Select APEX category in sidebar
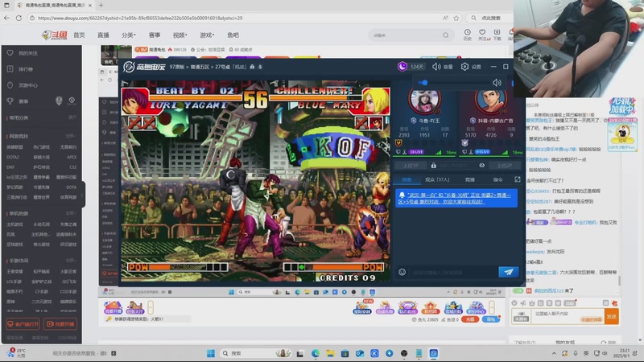The width and height of the screenshot is (644, 362). 72,157
